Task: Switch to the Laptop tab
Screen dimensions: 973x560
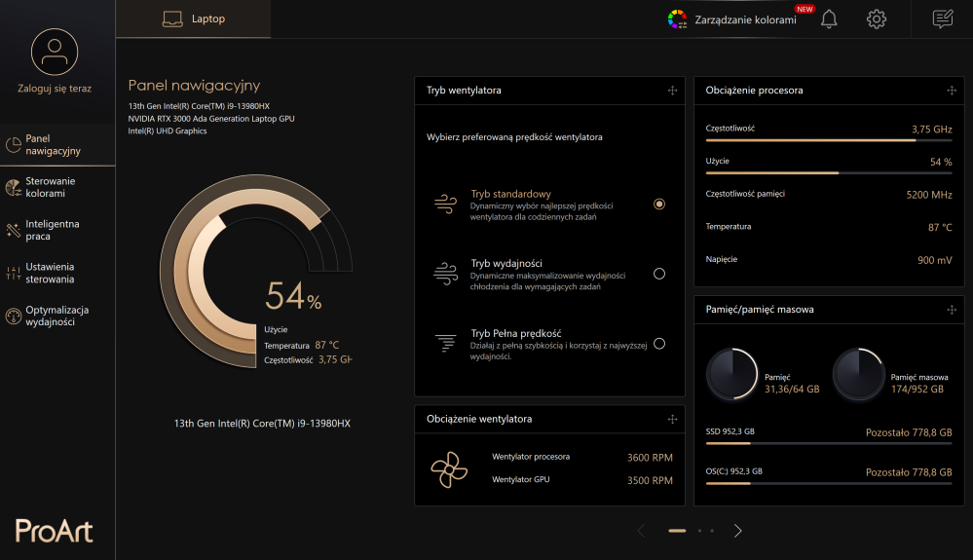Action: click(193, 19)
